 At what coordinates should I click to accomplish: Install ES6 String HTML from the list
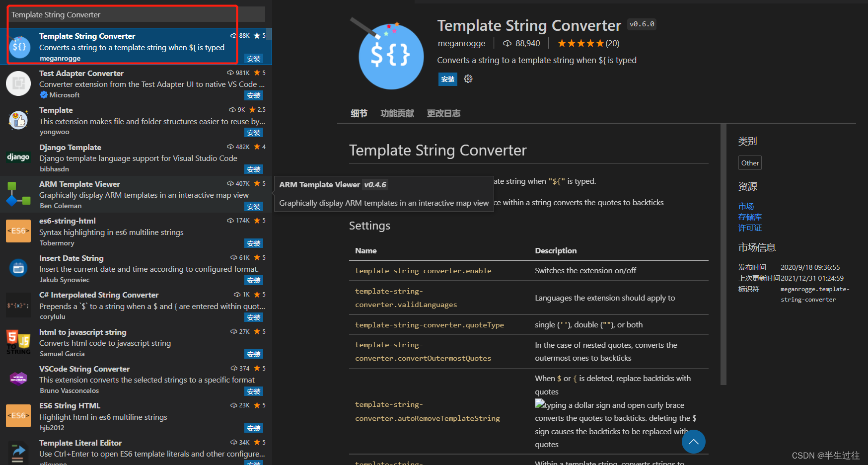pyautogui.click(x=254, y=428)
